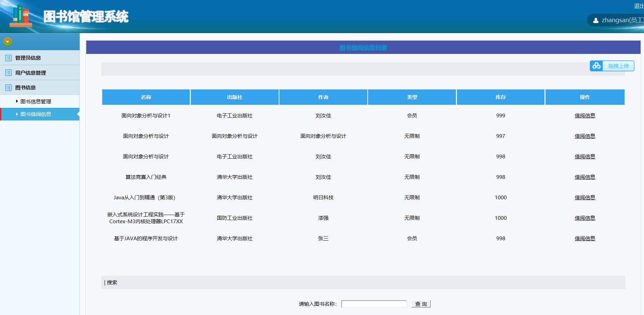This screenshot has width=644, height=315.
Task: Click the cloud upload icon
Action: coord(596,66)
